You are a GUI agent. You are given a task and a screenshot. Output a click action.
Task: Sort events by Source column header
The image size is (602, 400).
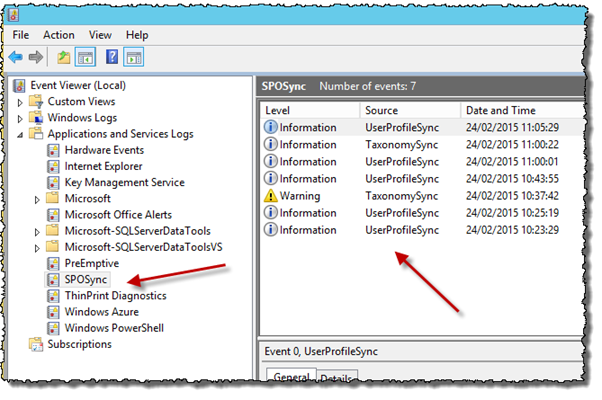click(x=410, y=110)
